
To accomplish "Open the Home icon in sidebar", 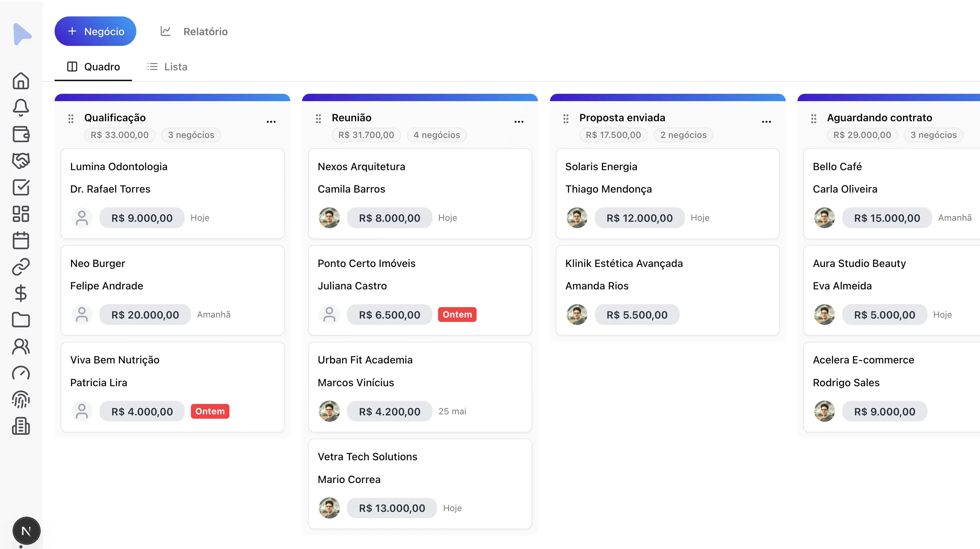I will tap(20, 81).
